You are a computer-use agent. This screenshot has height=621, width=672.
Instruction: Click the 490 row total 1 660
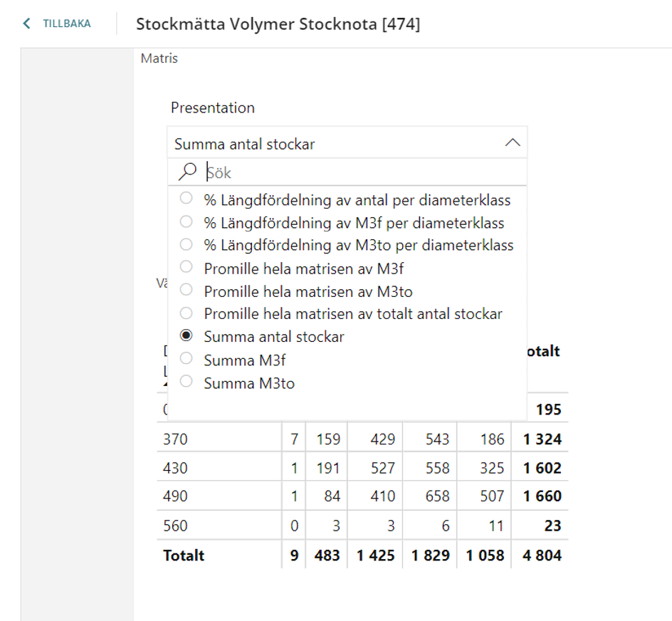pos(542,496)
